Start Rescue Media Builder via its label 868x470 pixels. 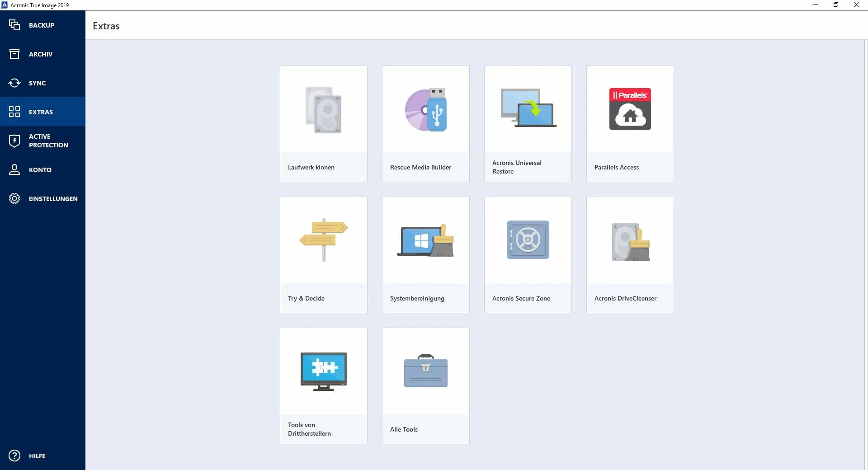(420, 167)
